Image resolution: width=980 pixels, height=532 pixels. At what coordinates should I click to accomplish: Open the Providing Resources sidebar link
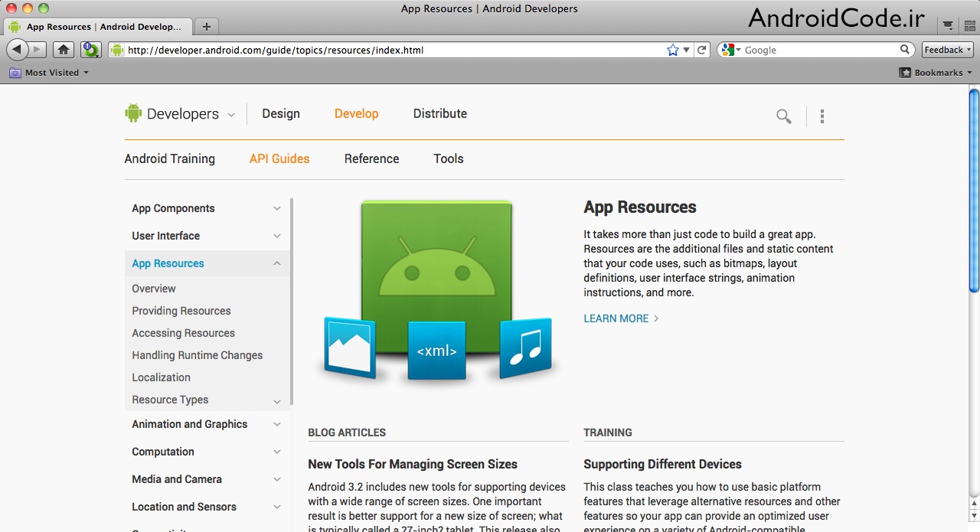coord(181,311)
